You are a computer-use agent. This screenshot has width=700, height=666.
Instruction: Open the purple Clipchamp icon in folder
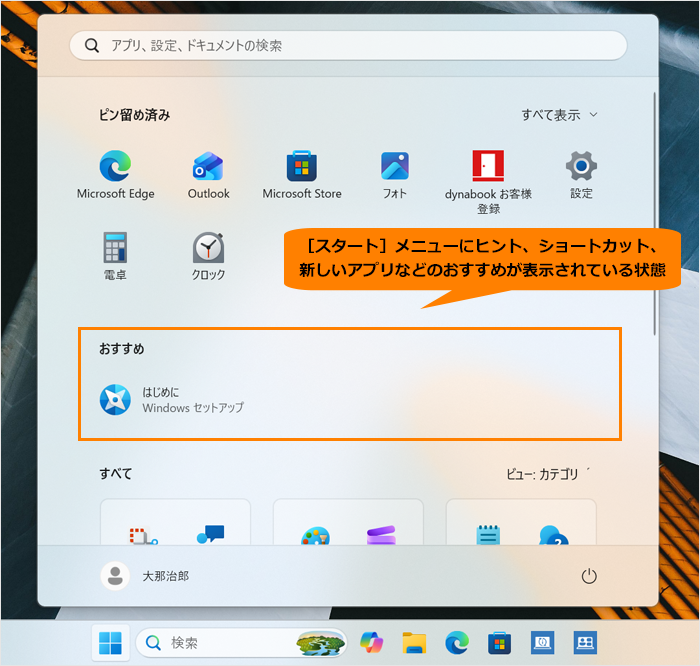coord(381,535)
